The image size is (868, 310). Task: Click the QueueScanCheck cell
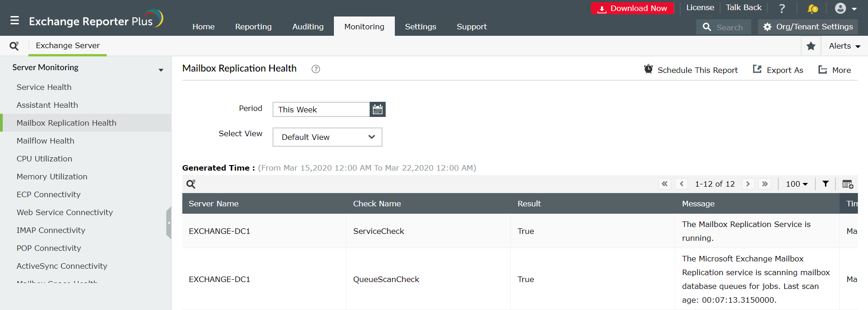pyautogui.click(x=386, y=279)
